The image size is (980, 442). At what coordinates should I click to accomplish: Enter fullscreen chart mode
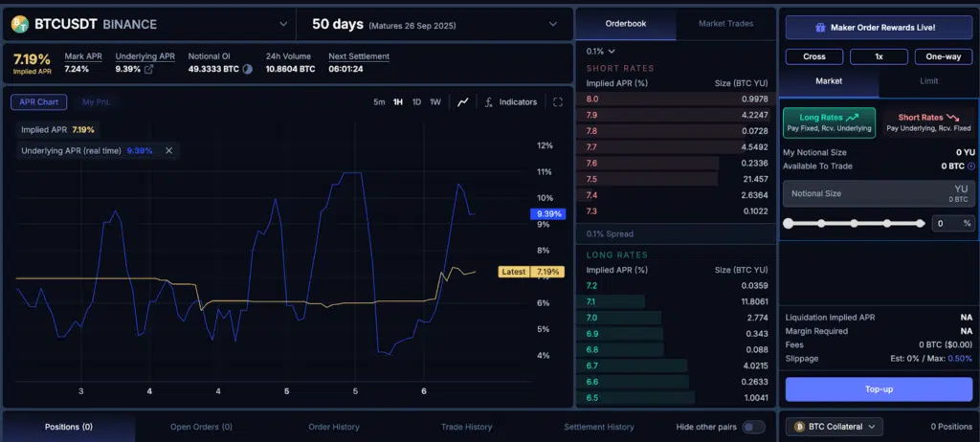click(558, 102)
